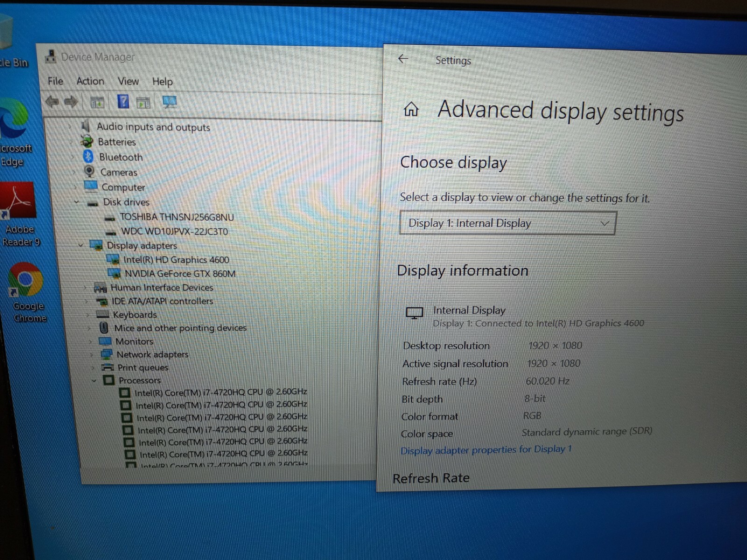The image size is (747, 560).
Task: Click the Forward arrow in Device Manager toolbar
Action: [70, 101]
